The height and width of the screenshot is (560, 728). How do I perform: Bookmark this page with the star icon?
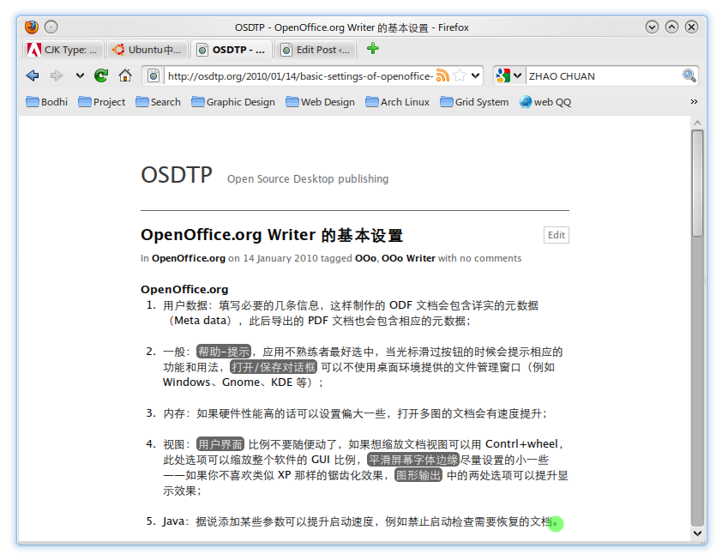tap(460, 75)
